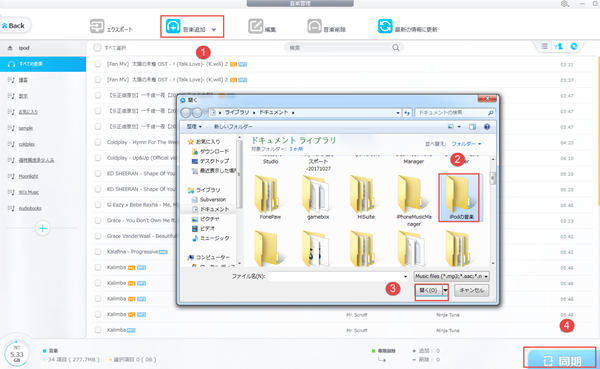The height and width of the screenshot is (369, 600).
Task: Go back with the Back button
Action: tap(14, 26)
